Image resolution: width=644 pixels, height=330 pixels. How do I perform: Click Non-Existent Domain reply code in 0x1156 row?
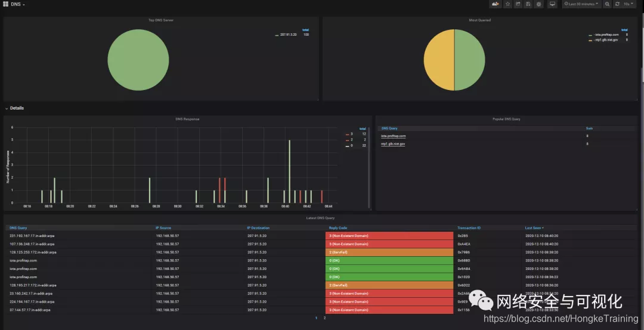pyautogui.click(x=389, y=310)
